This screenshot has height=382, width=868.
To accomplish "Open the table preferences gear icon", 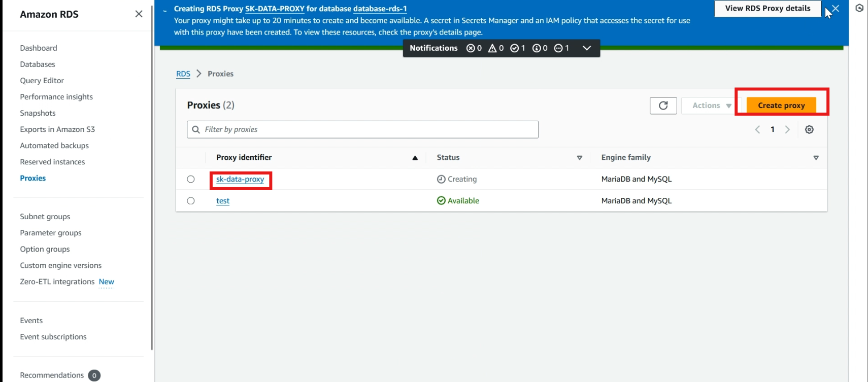I will (809, 129).
